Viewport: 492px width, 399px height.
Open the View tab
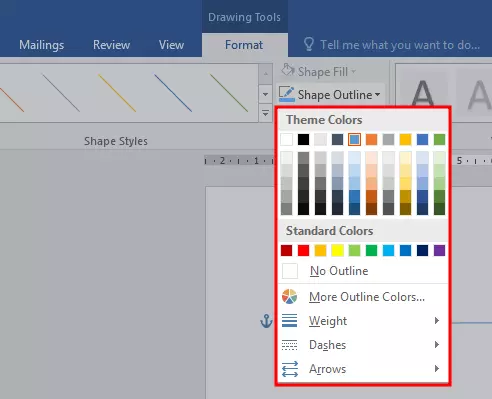pos(171,45)
